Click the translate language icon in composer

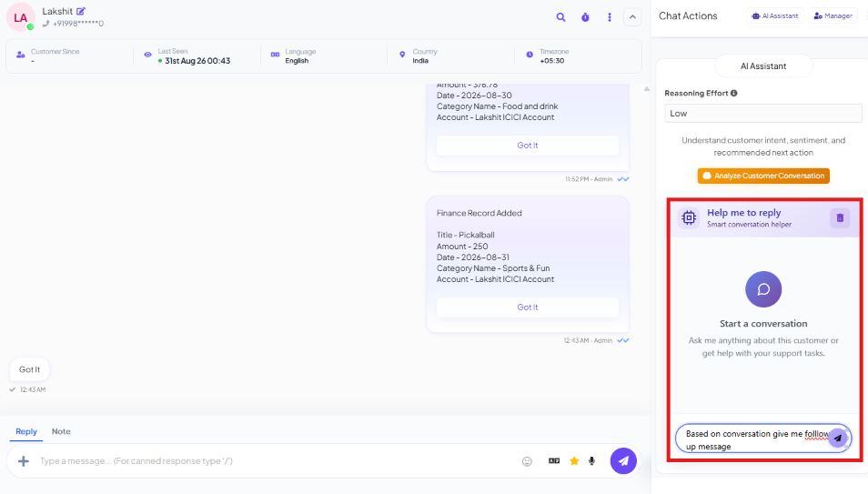tap(553, 460)
